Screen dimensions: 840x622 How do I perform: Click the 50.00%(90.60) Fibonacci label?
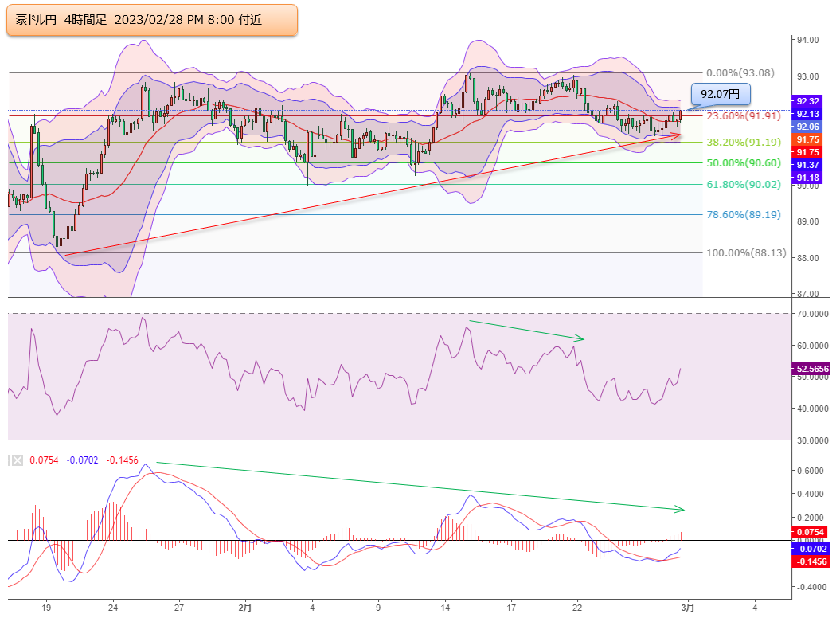click(744, 162)
